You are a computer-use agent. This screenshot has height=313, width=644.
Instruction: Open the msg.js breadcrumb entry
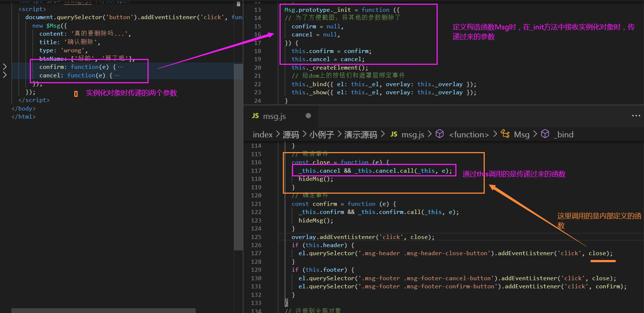413,135
